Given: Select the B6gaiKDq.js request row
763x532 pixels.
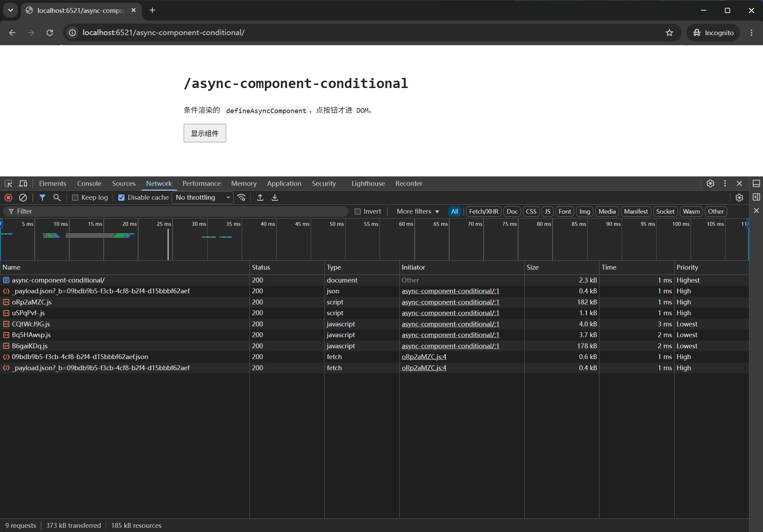Looking at the screenshot, I should (374, 346).
